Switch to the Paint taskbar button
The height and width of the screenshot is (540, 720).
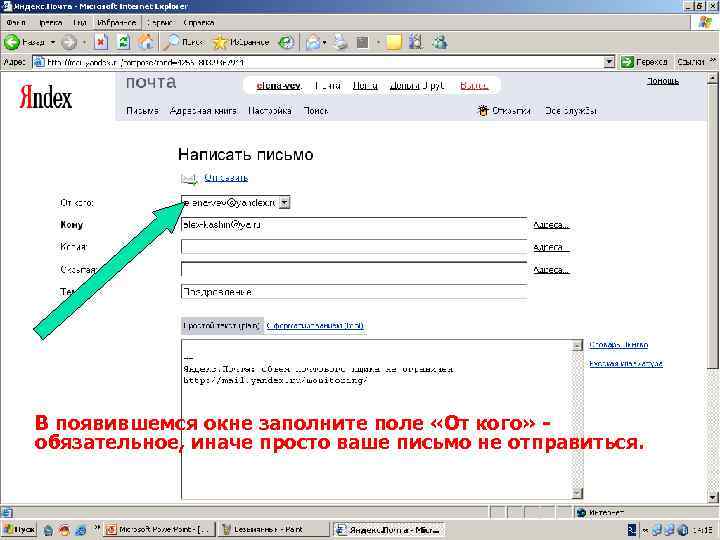coord(273,529)
